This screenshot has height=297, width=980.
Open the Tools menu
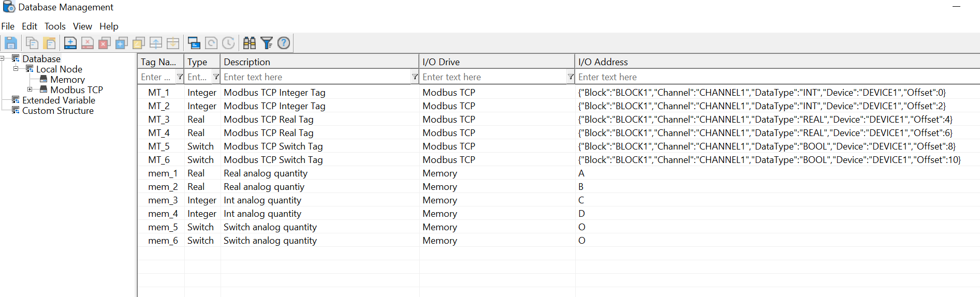[55, 26]
